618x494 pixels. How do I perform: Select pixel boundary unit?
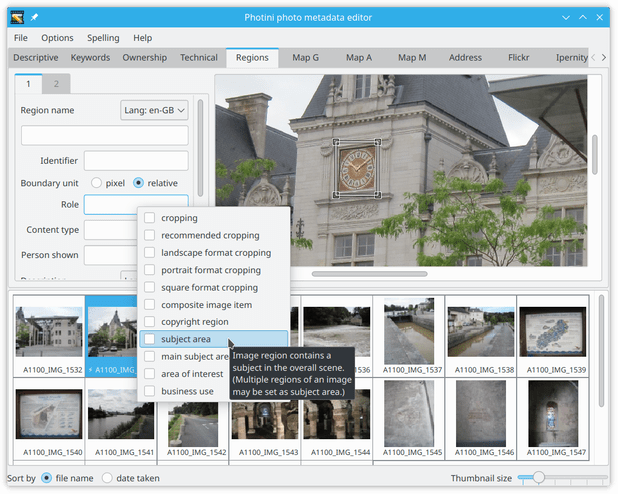(96, 183)
